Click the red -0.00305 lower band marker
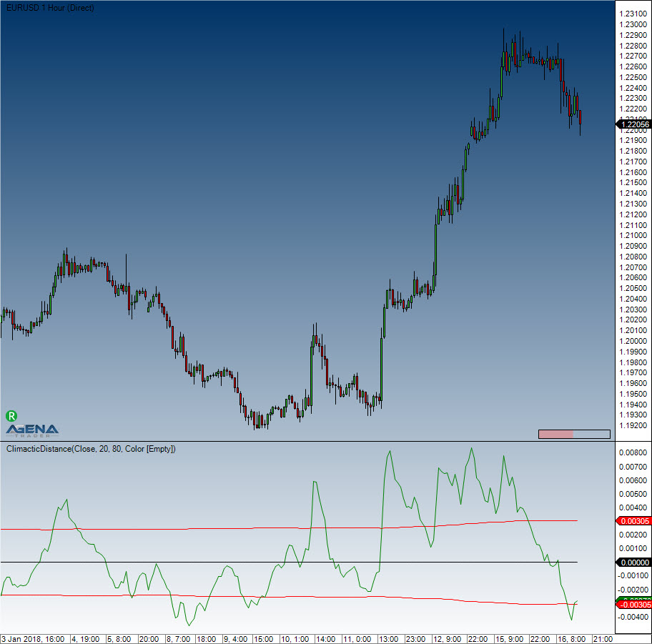The height and width of the screenshot is (644, 652). pyautogui.click(x=633, y=605)
